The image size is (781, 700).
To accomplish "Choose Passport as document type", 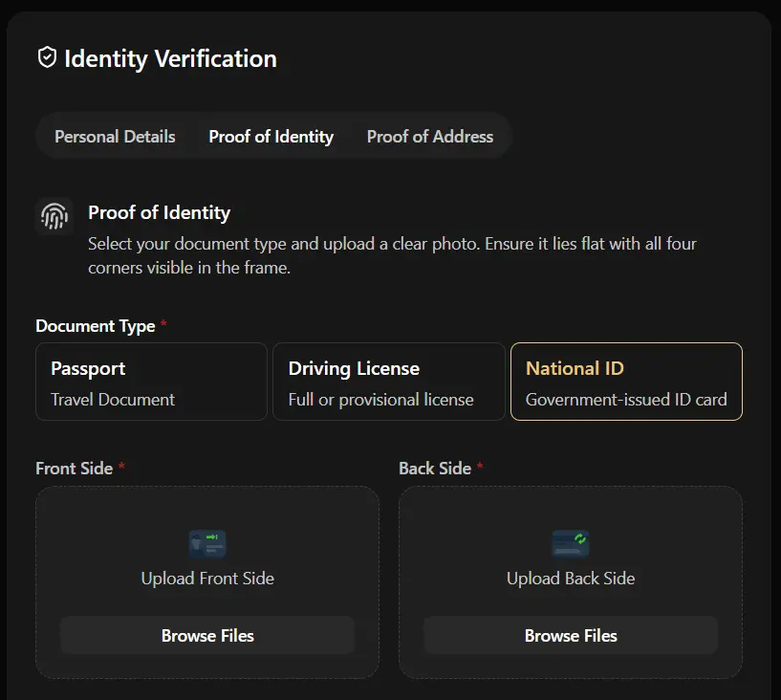I will [151, 382].
